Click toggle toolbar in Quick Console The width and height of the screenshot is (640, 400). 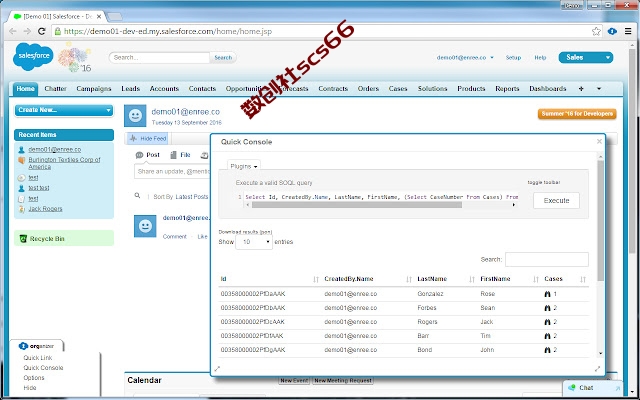click(x=543, y=182)
